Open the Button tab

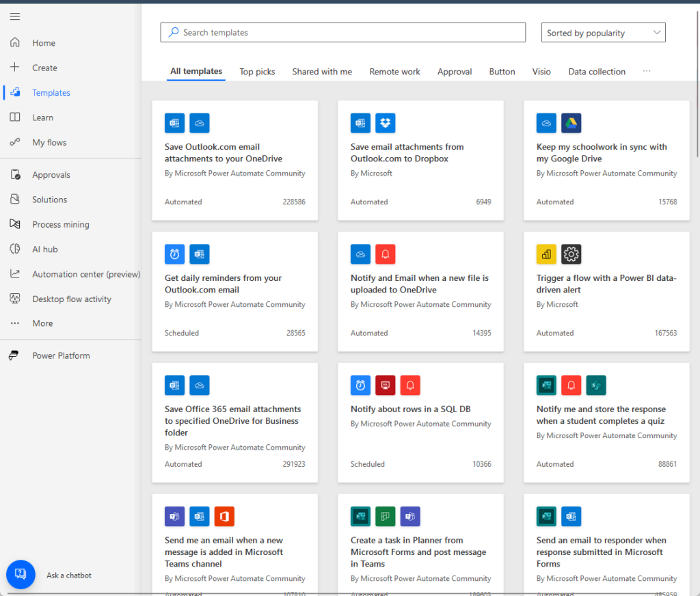click(502, 72)
